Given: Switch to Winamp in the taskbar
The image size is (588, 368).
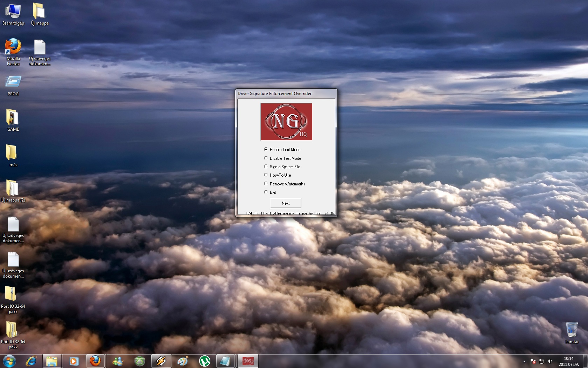Looking at the screenshot, I should point(161,361).
